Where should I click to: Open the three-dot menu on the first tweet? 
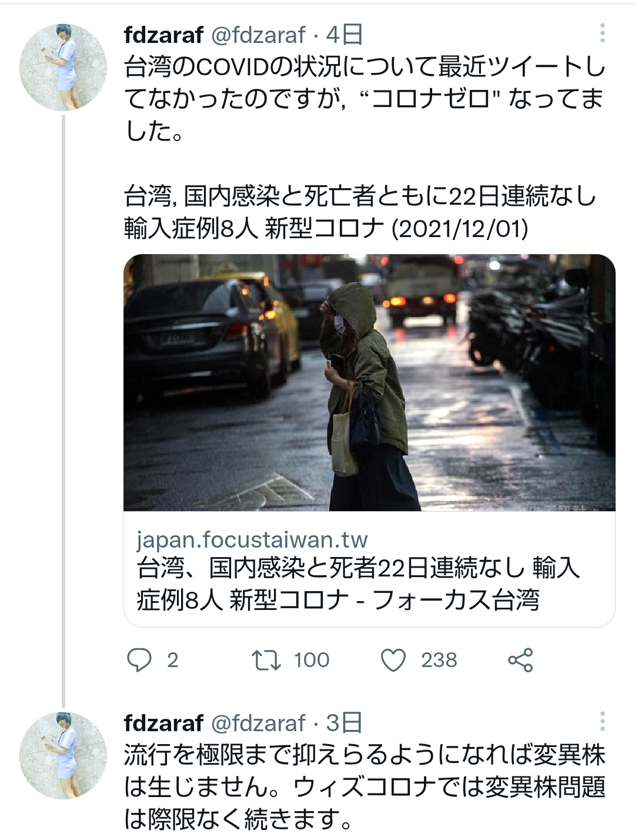click(602, 34)
